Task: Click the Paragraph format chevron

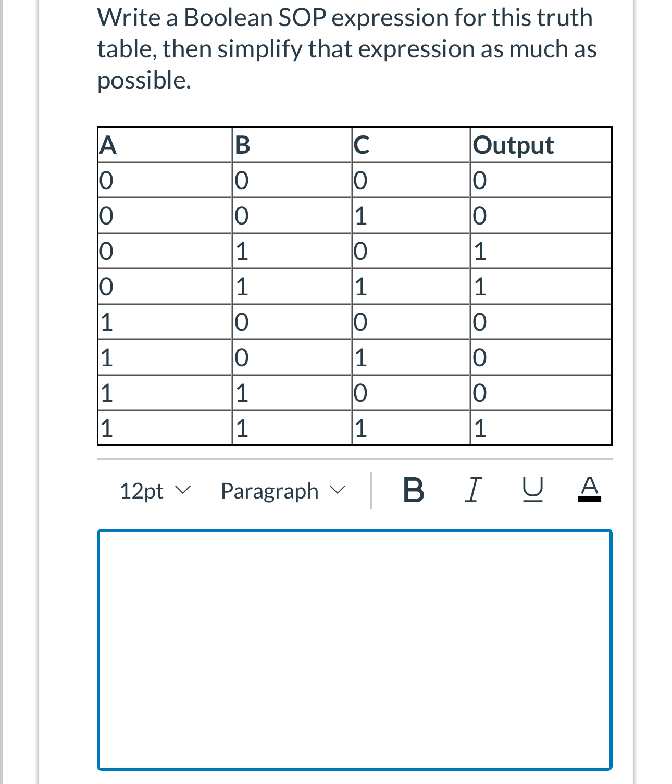Action: point(339,490)
